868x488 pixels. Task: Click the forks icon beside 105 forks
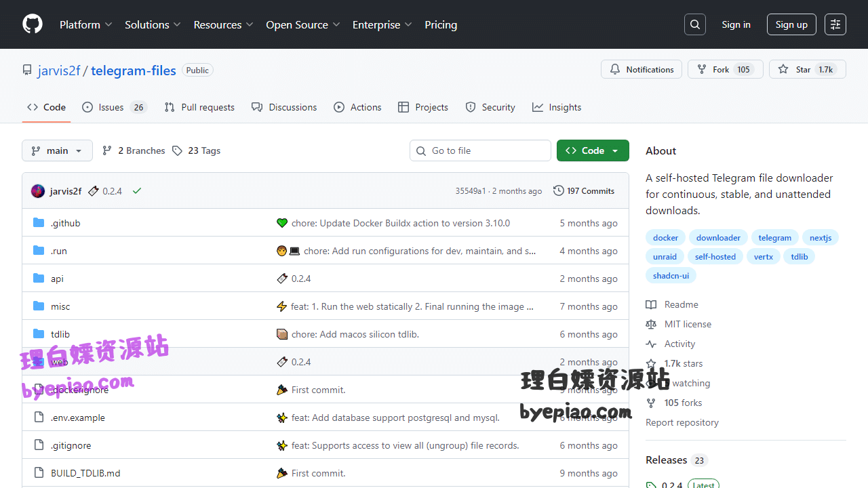[x=651, y=403]
